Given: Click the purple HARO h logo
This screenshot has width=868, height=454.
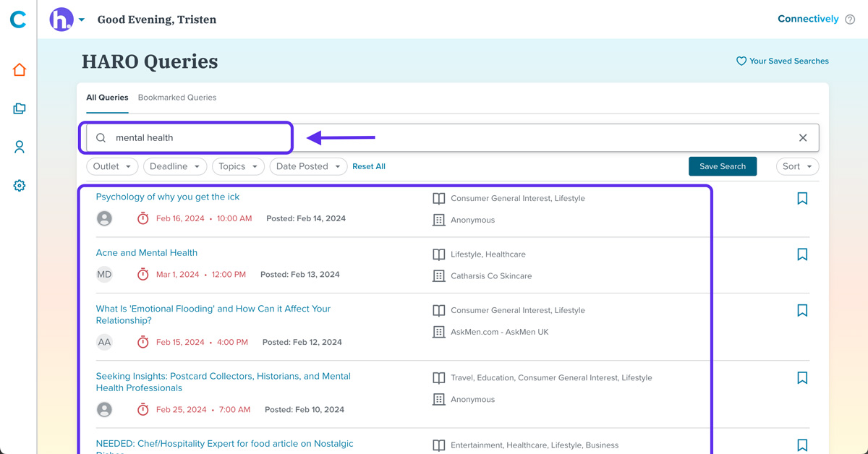Looking at the screenshot, I should click(x=61, y=20).
